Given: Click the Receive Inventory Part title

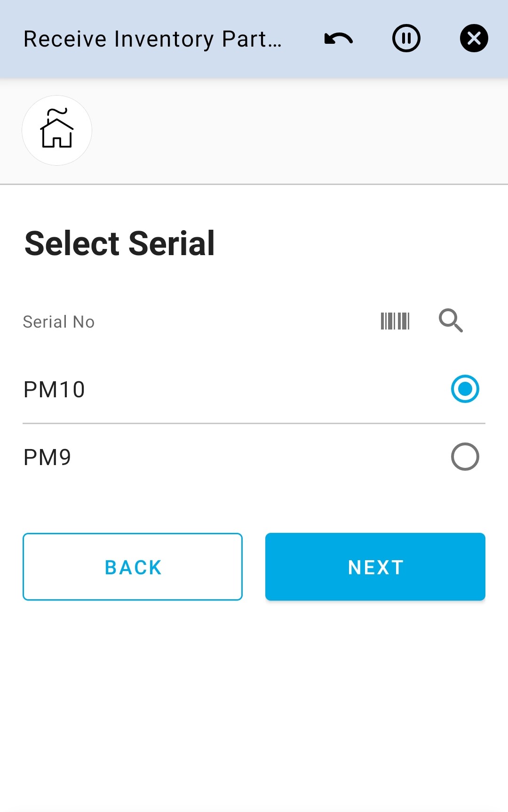Looking at the screenshot, I should click(x=152, y=39).
